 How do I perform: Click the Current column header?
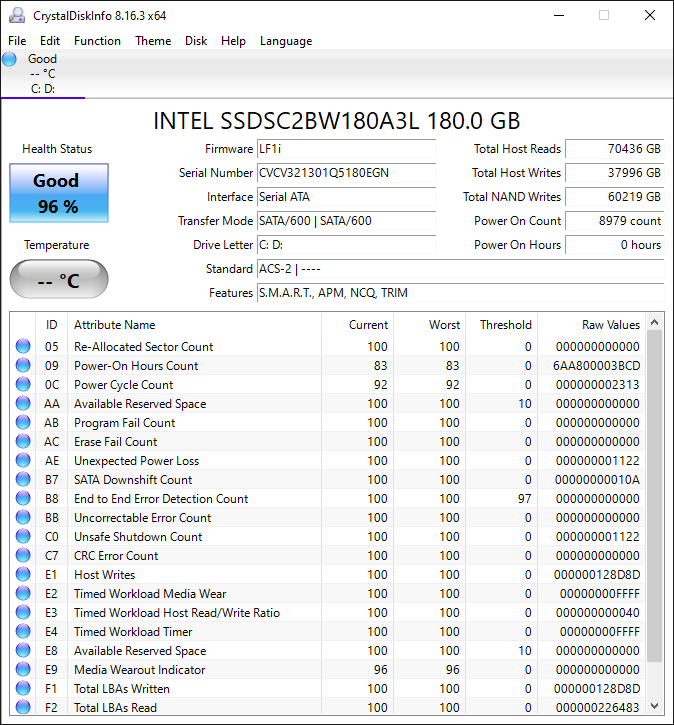click(x=357, y=325)
